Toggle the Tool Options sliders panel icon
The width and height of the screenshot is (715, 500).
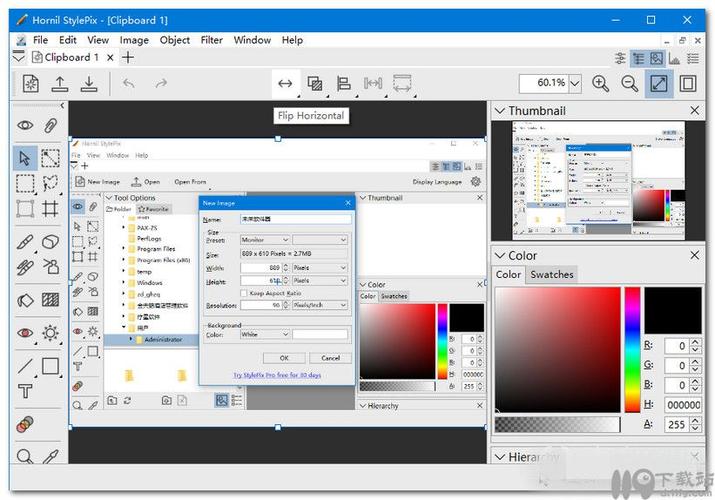tap(620, 58)
